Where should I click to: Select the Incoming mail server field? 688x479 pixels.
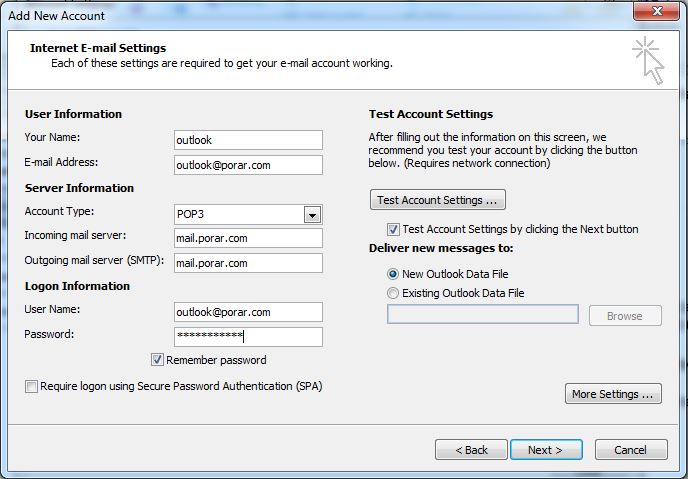(x=248, y=238)
